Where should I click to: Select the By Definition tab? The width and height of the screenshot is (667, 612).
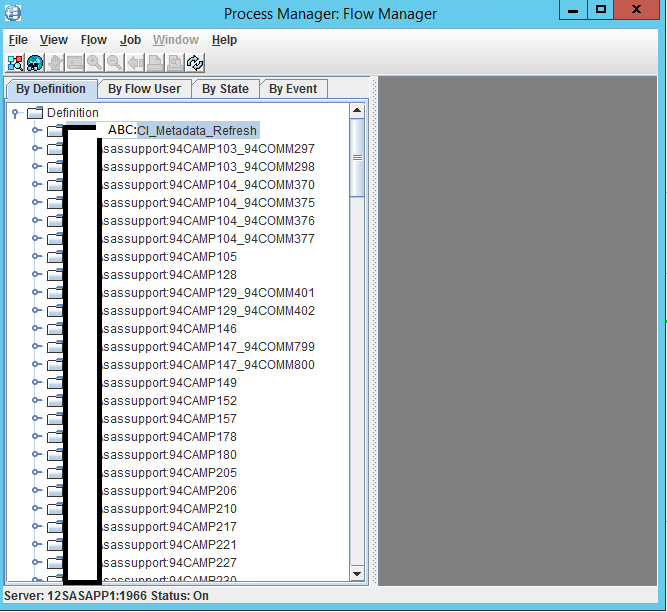[51, 89]
